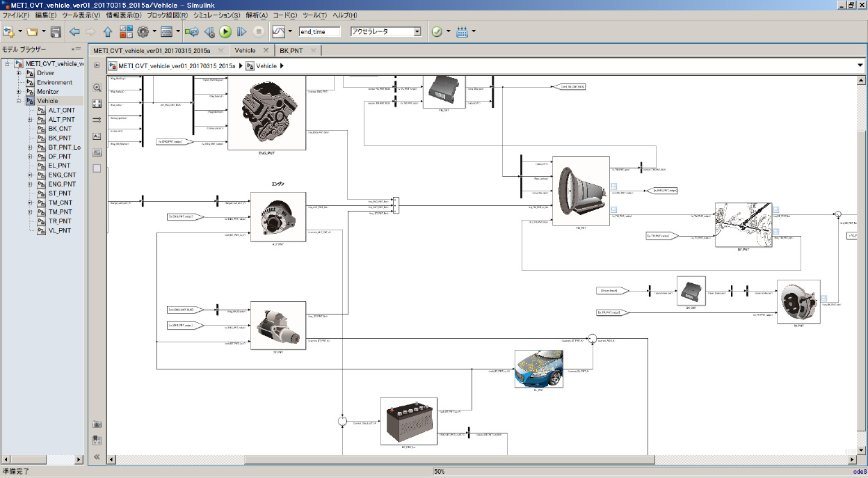Select the Image tool in palette
This screenshot has width=868, height=478.
tap(97, 152)
